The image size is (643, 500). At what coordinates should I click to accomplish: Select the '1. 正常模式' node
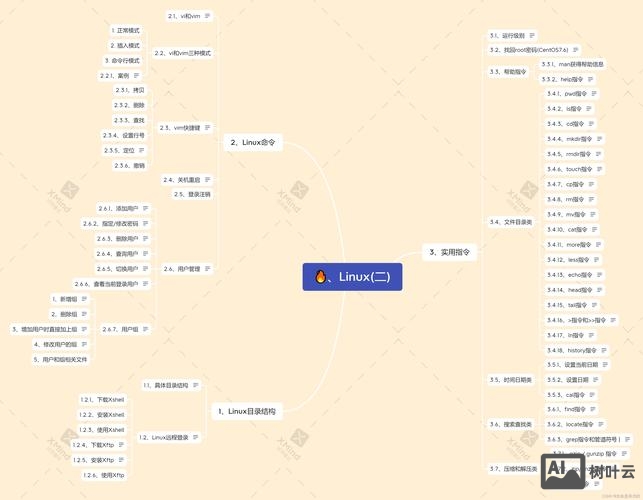point(125,30)
